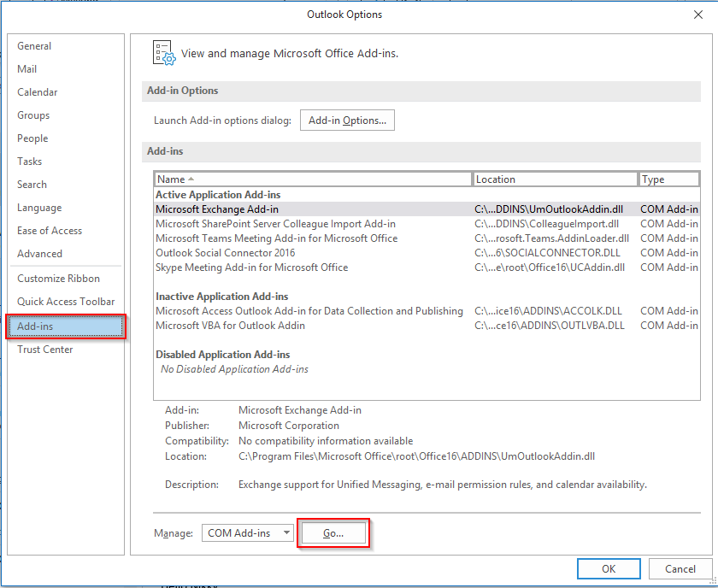Open the Manage COM Add-ins dropdown

(247, 532)
